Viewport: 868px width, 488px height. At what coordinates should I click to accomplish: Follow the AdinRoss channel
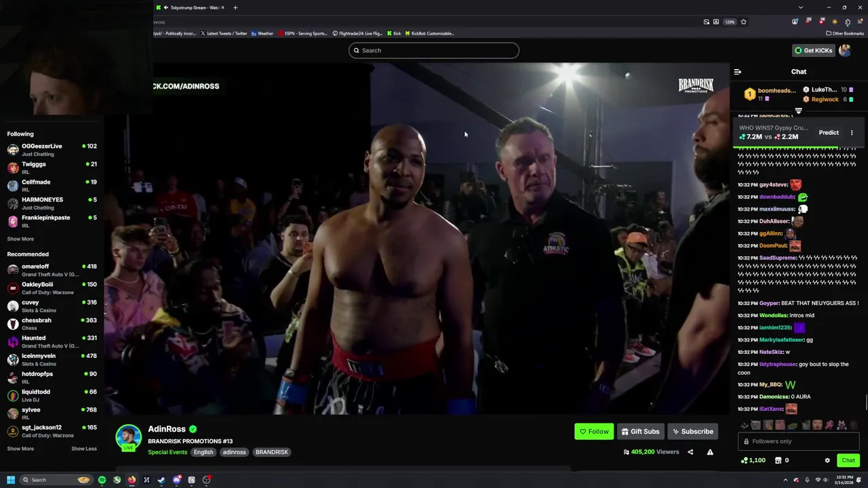594,432
